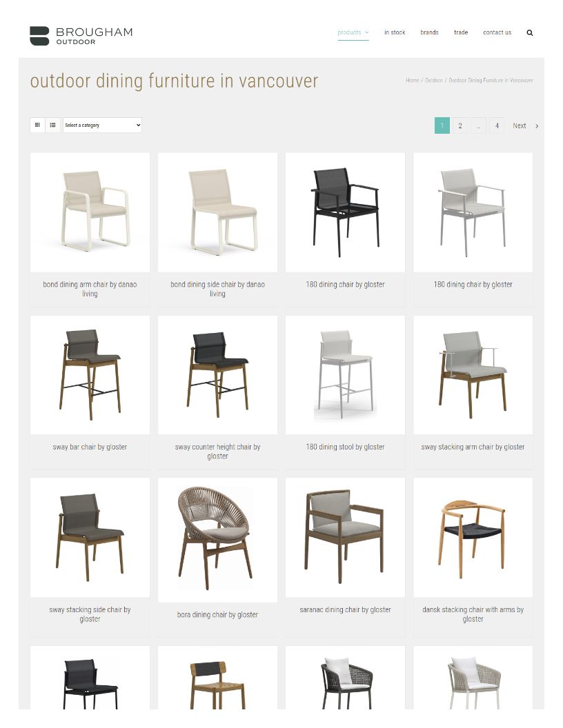Open the contact us page
This screenshot has width=563, height=728.
pos(497,32)
